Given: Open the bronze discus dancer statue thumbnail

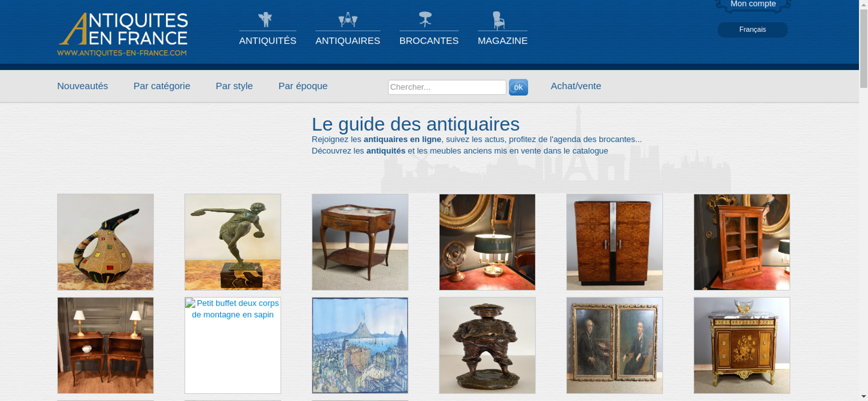Looking at the screenshot, I should point(233,242).
